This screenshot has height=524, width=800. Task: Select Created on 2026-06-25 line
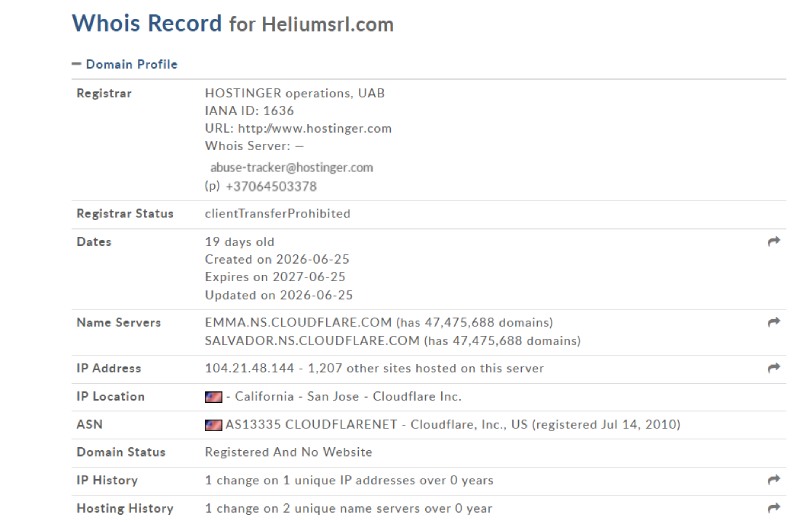pyautogui.click(x=277, y=259)
